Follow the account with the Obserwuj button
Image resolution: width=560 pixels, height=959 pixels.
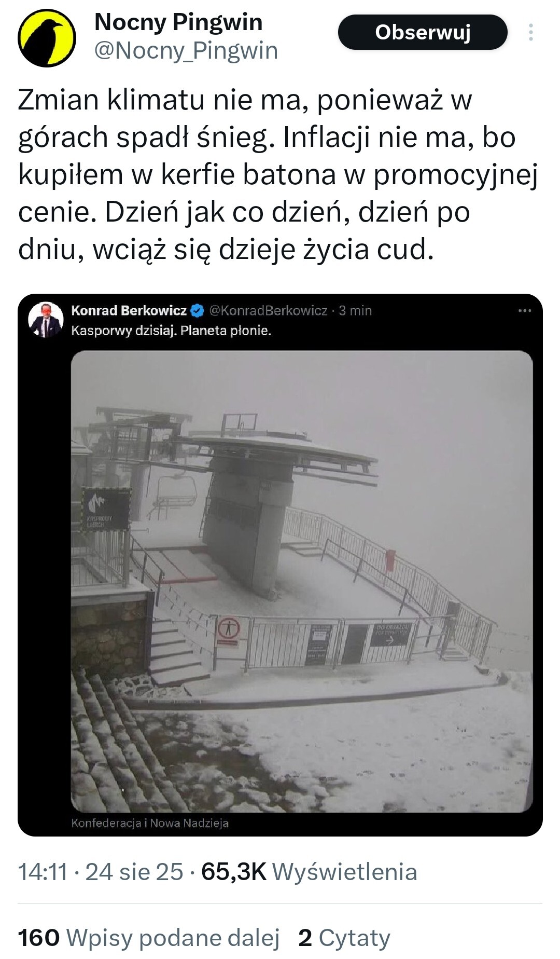click(423, 32)
